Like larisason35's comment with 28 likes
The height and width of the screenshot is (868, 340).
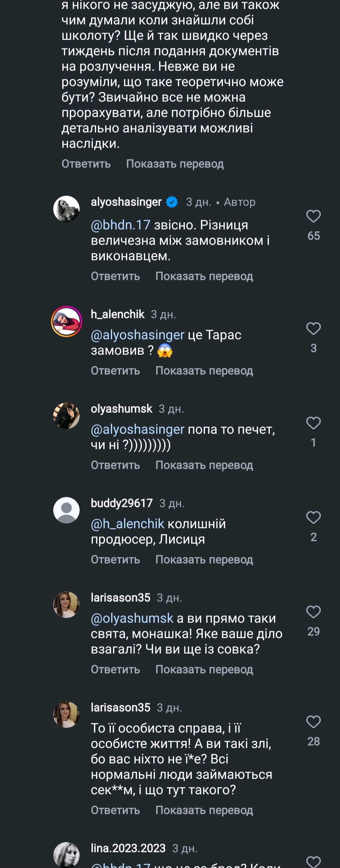[x=313, y=722]
